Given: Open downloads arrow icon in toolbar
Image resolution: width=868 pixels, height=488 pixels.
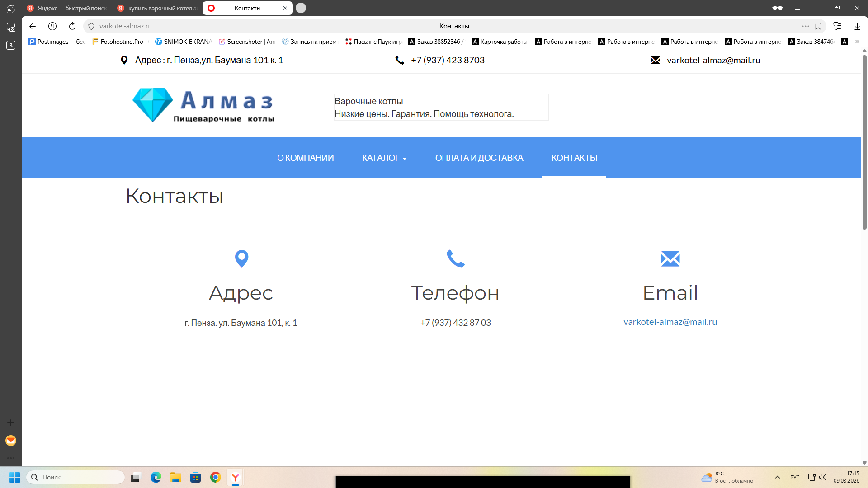Looking at the screenshot, I should point(857,26).
